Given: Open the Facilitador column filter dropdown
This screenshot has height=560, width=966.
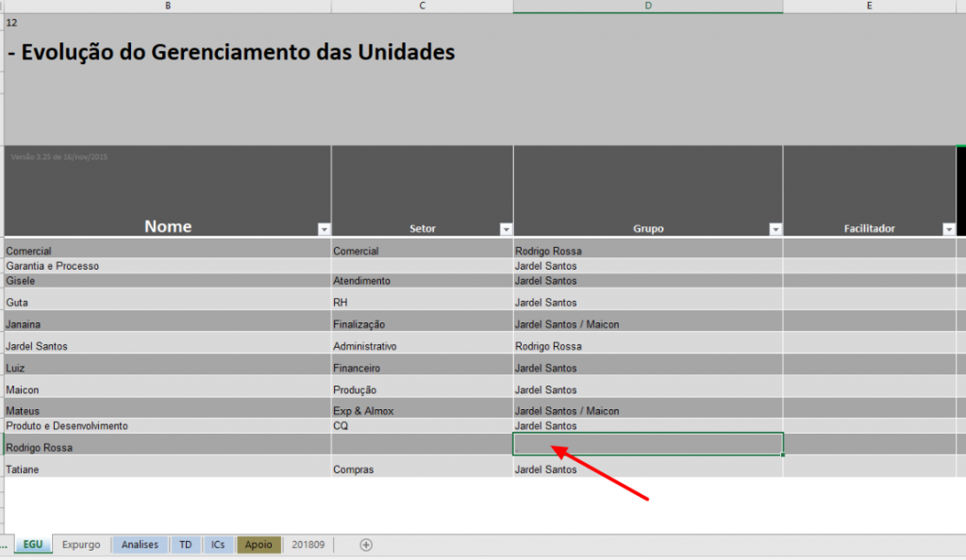Looking at the screenshot, I should pyautogui.click(x=949, y=229).
